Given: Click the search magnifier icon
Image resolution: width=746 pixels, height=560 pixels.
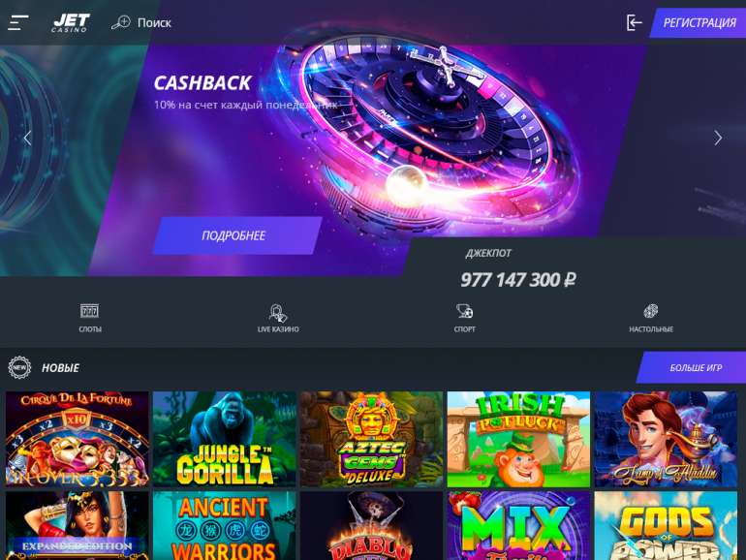Looking at the screenshot, I should pyautogui.click(x=120, y=22).
